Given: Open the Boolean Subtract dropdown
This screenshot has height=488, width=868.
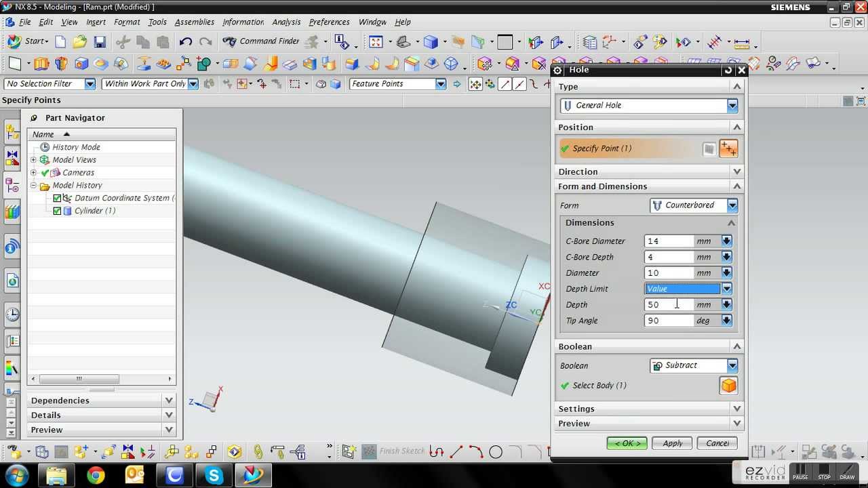Looking at the screenshot, I should click(x=732, y=366).
